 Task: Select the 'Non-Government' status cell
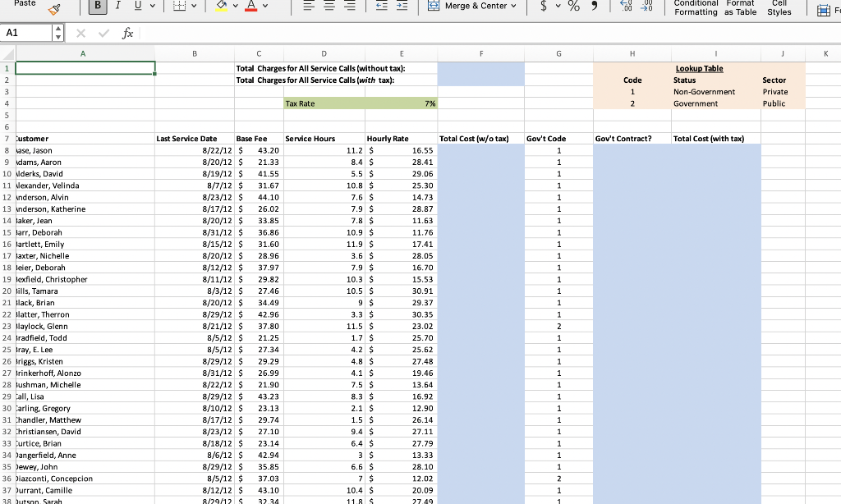(716, 92)
